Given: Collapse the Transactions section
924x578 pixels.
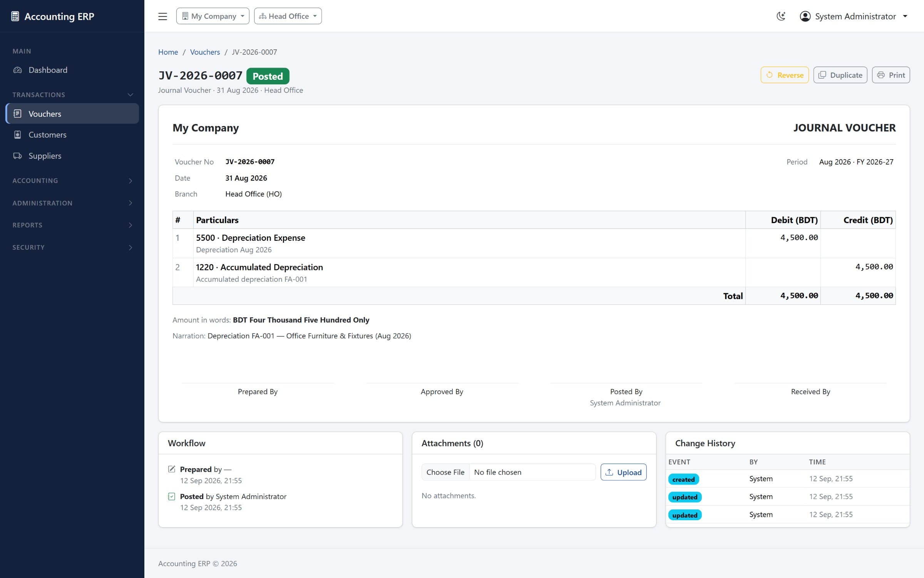Looking at the screenshot, I should click(x=72, y=95).
